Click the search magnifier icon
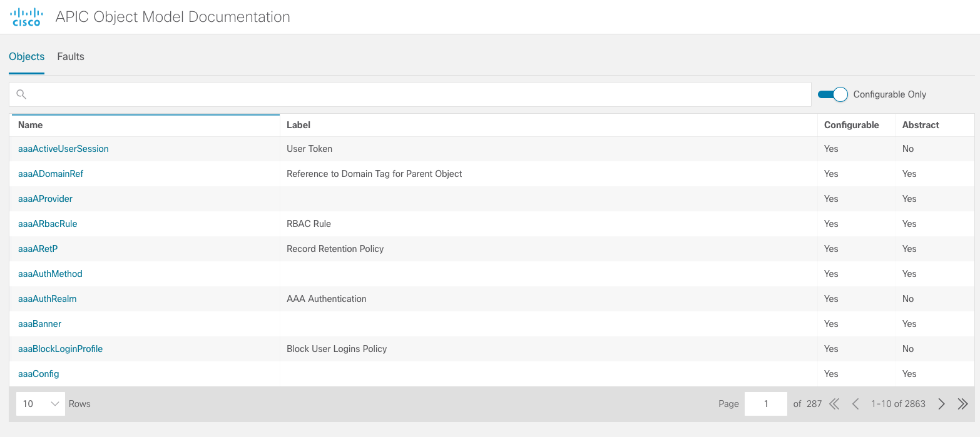Image resolution: width=980 pixels, height=437 pixels. [21, 94]
